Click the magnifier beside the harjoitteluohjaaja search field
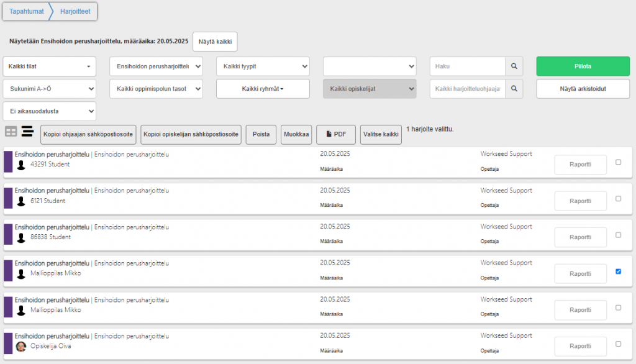Screen dimensions: 636x364 (514, 89)
